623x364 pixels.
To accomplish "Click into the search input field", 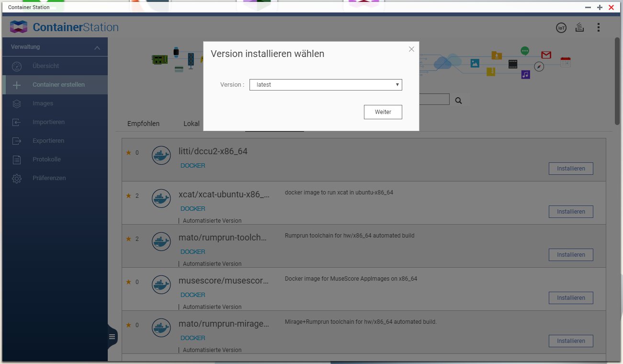I will click(x=434, y=99).
